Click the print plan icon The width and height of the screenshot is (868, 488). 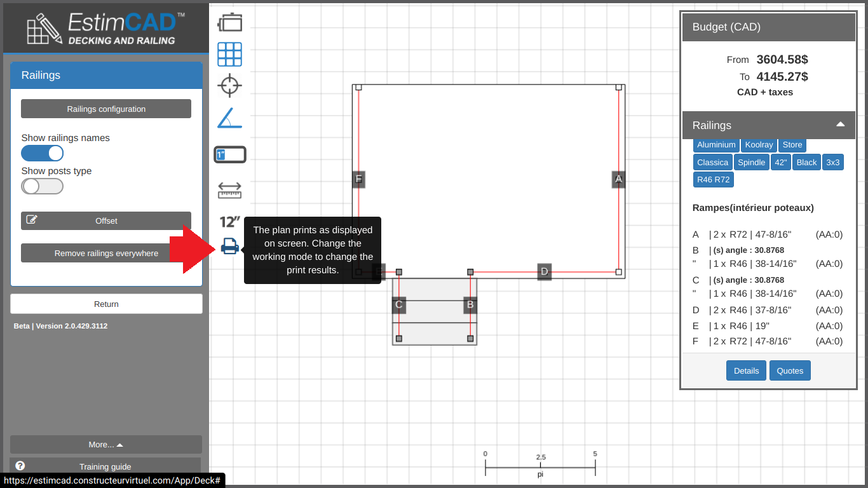click(230, 246)
